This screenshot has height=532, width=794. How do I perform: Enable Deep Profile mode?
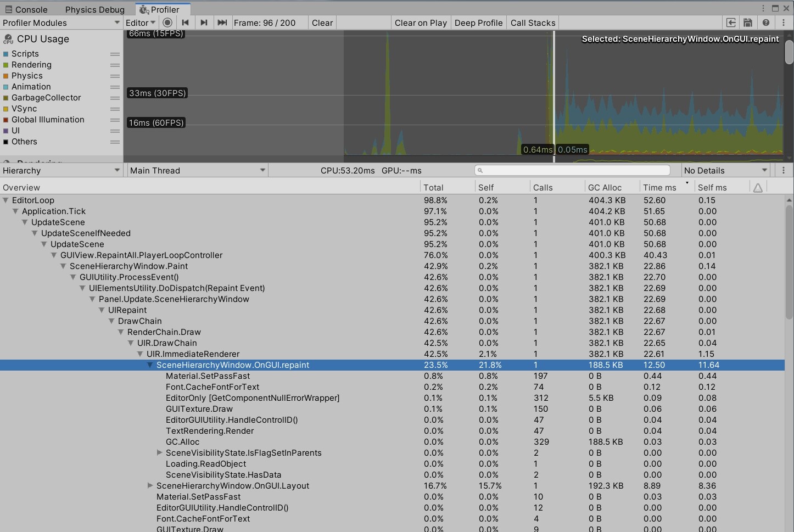point(478,23)
